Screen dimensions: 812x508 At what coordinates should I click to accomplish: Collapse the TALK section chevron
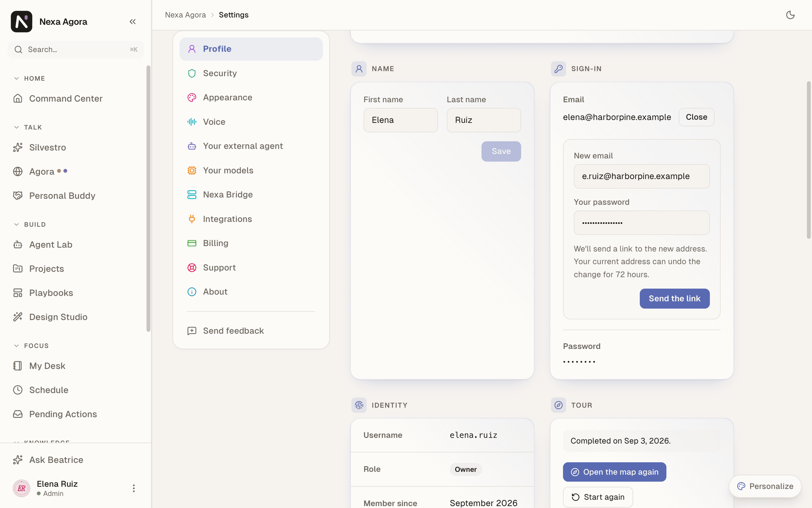[16, 127]
